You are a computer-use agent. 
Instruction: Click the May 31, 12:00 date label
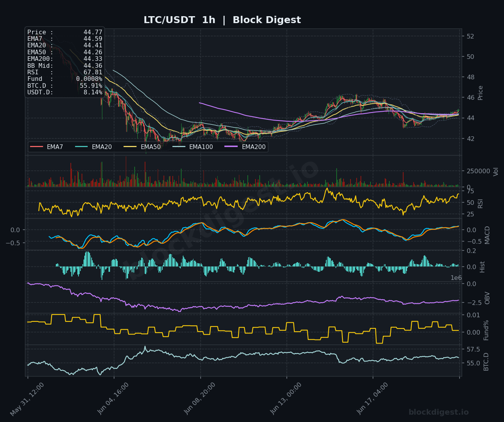(27, 399)
